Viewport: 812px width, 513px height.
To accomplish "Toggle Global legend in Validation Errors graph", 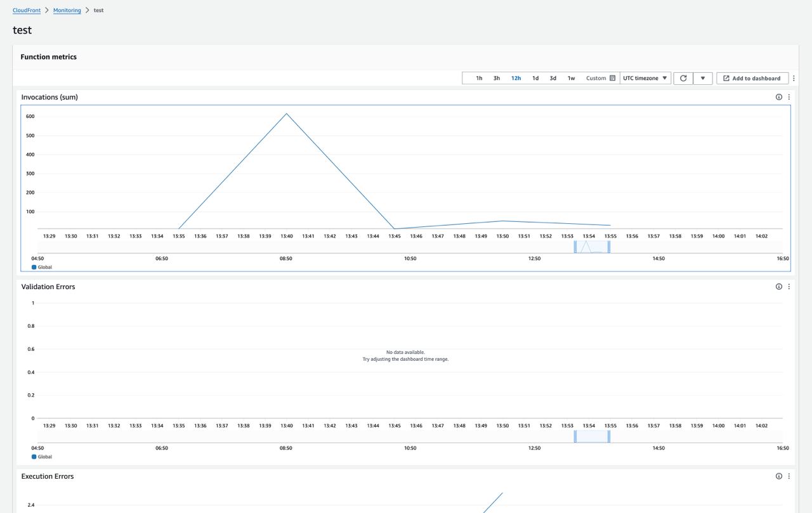I will pyautogui.click(x=43, y=457).
